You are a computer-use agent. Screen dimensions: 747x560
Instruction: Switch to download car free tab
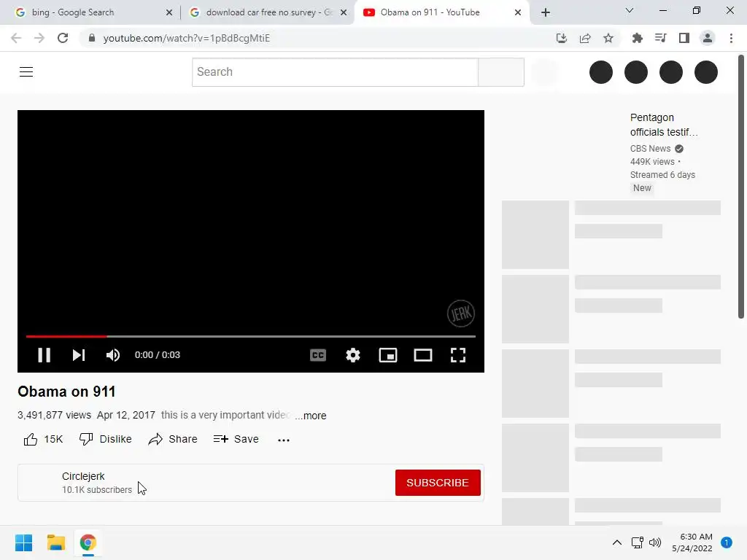pyautogui.click(x=268, y=12)
